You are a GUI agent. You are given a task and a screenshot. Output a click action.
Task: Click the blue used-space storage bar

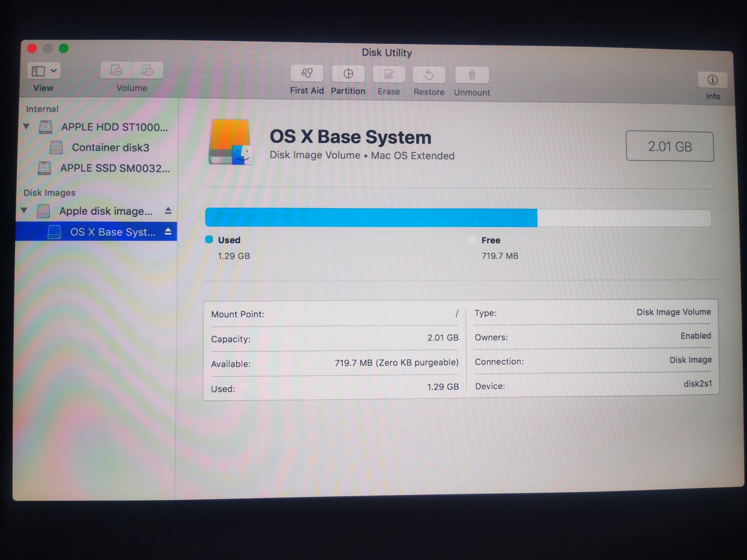point(371,218)
